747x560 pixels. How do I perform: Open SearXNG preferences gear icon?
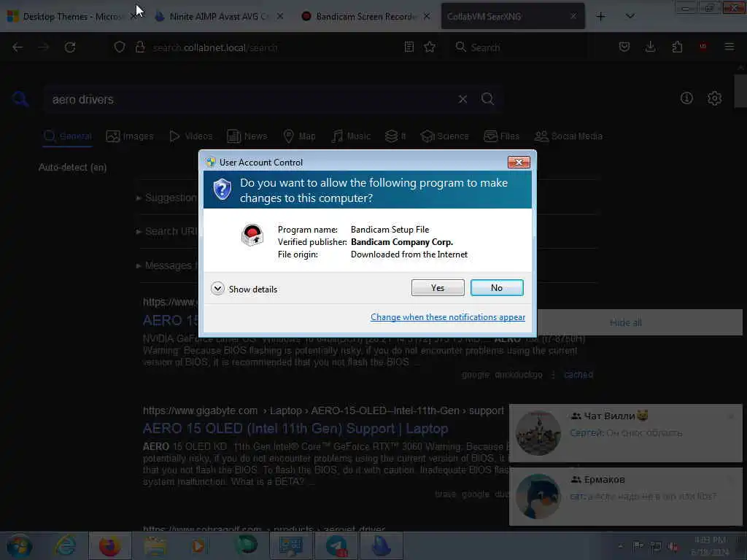pyautogui.click(x=714, y=98)
